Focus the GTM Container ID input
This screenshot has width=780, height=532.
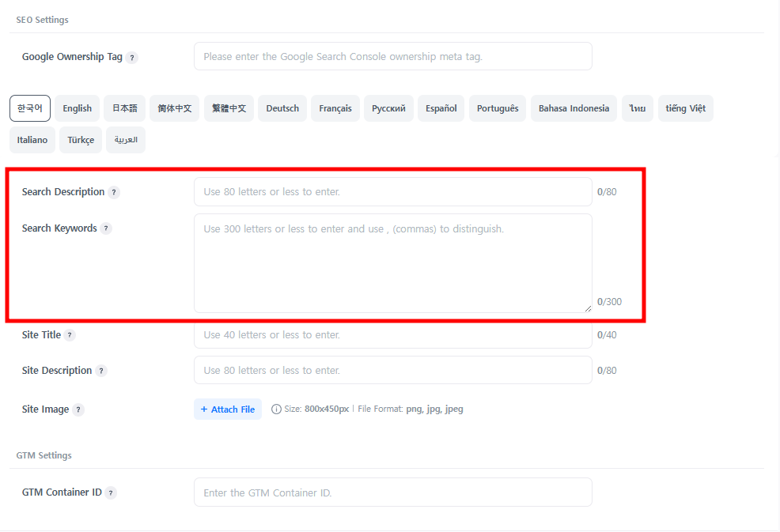tap(392, 492)
